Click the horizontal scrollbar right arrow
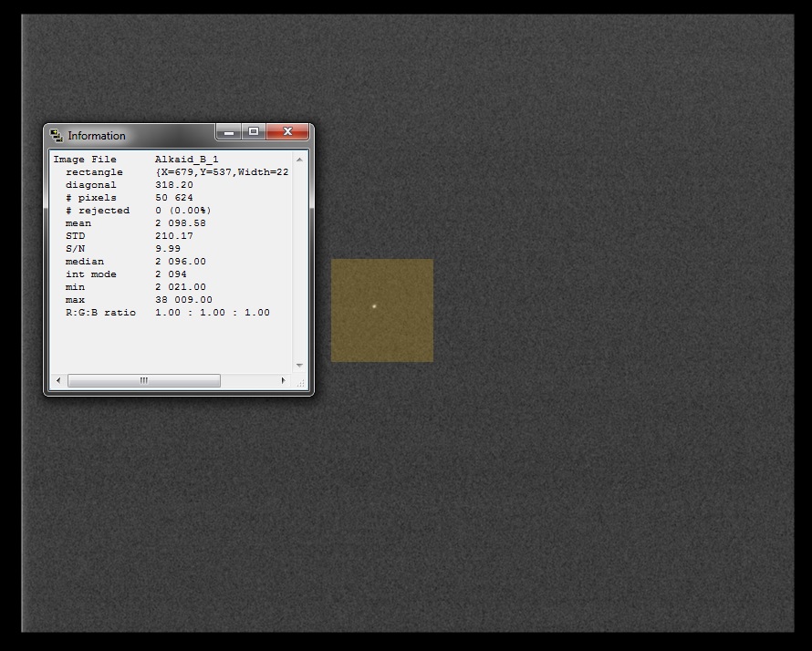Screen dimensions: 812x651 click(283, 380)
